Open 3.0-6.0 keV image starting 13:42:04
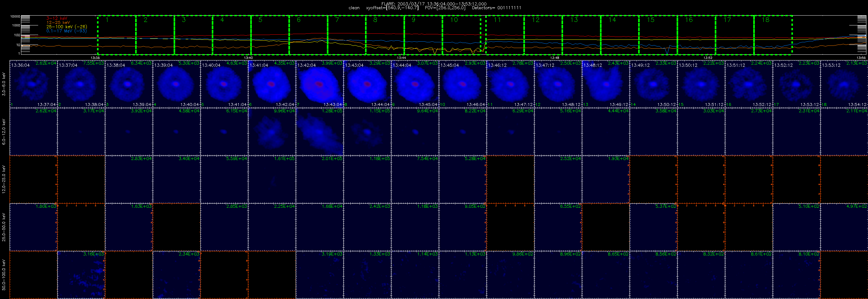 tap(320, 84)
